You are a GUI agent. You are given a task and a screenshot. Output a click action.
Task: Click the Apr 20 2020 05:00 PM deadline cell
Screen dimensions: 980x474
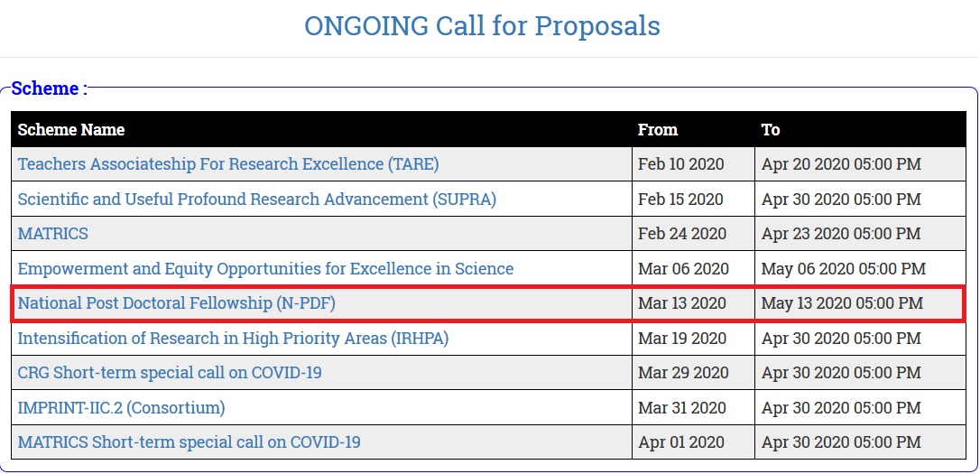[x=841, y=164]
